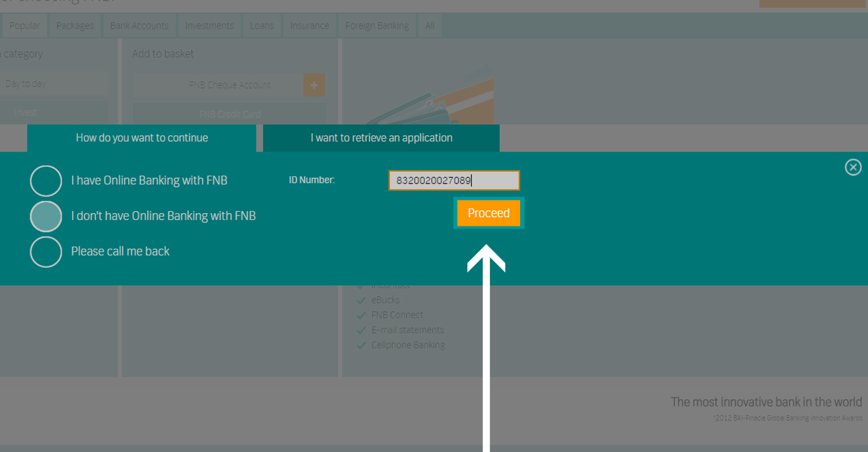Image resolution: width=868 pixels, height=452 pixels.
Task: Switch to I want to retrieve an application tab
Action: point(381,138)
